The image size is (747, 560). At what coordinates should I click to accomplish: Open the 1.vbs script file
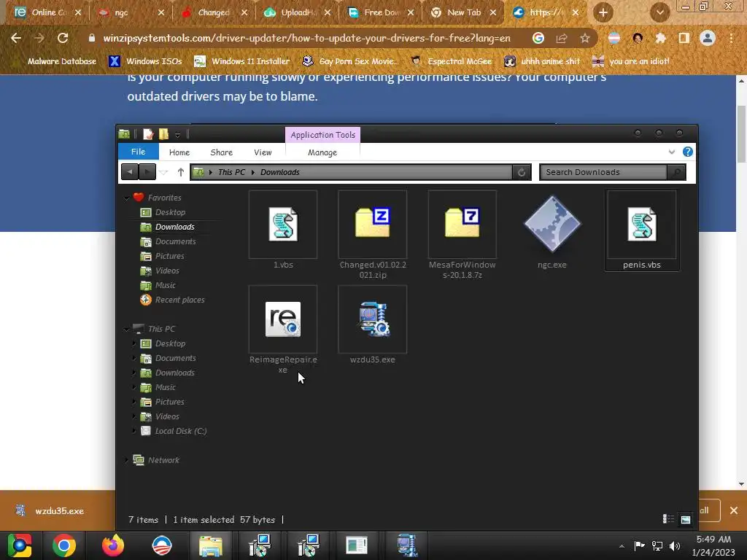(x=283, y=225)
